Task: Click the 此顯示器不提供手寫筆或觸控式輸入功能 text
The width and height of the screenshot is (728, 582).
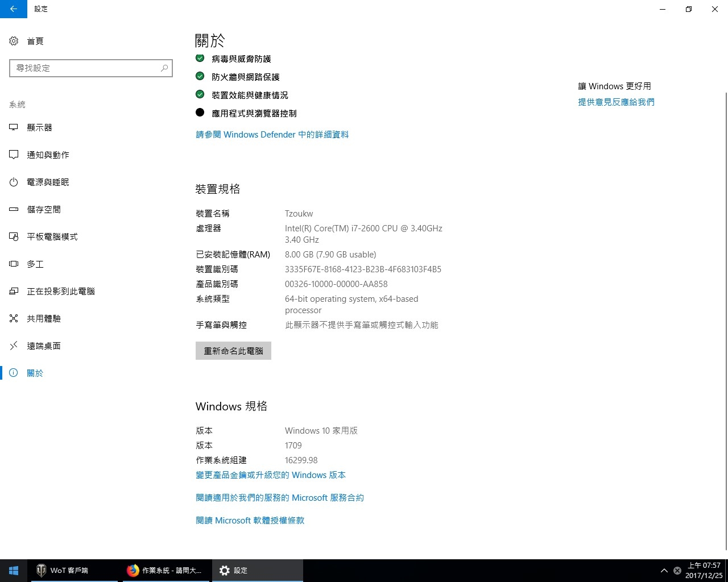Action: coord(362,325)
